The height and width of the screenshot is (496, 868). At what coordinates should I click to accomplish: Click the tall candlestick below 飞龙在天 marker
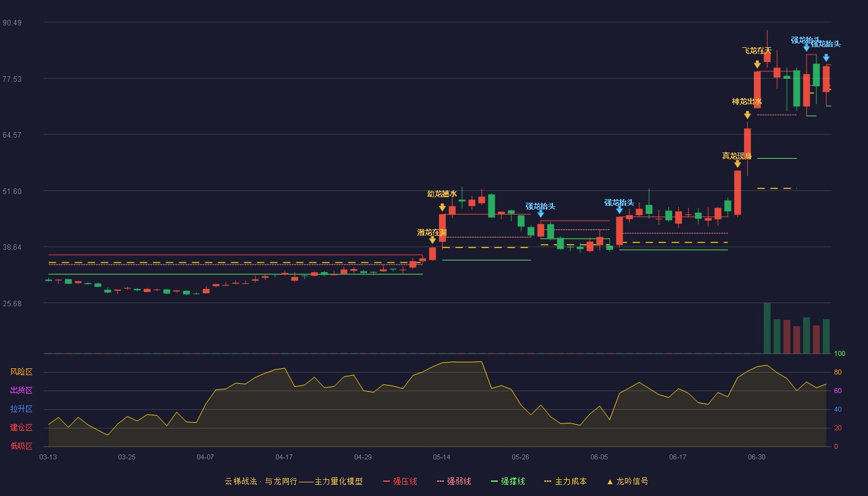click(x=757, y=90)
